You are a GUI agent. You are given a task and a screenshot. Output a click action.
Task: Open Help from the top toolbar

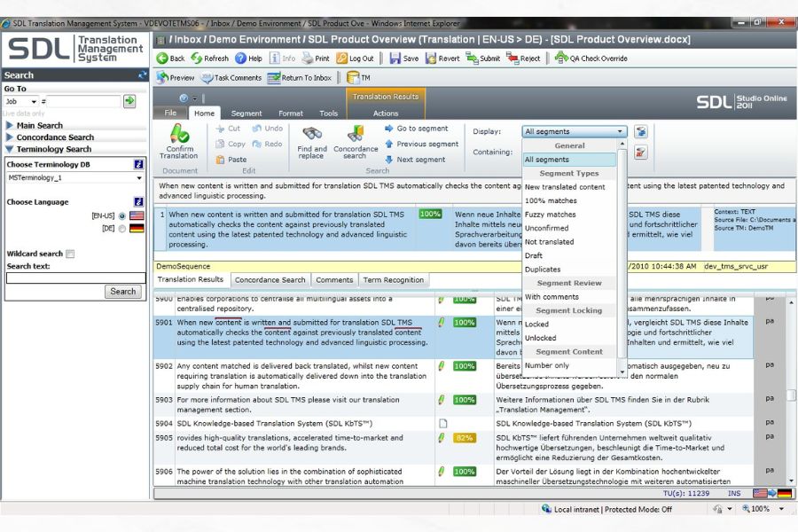coord(249,59)
